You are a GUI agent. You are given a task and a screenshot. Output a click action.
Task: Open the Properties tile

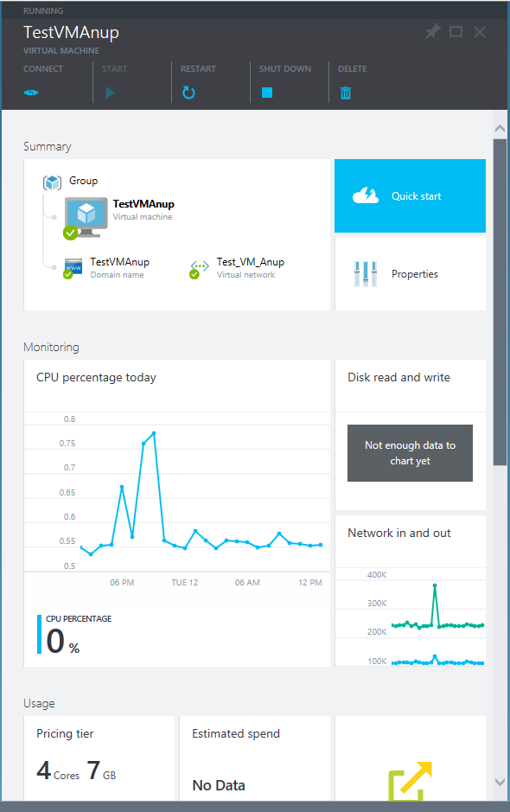point(410,273)
